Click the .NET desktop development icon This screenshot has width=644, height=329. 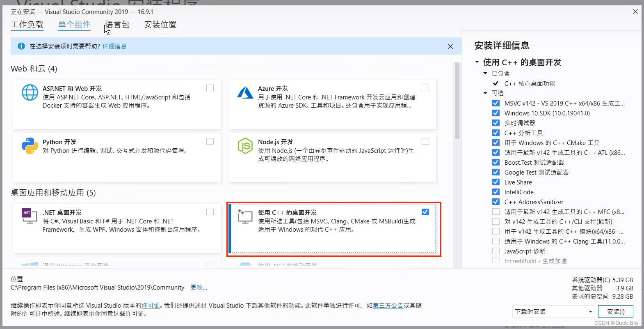[x=29, y=216]
